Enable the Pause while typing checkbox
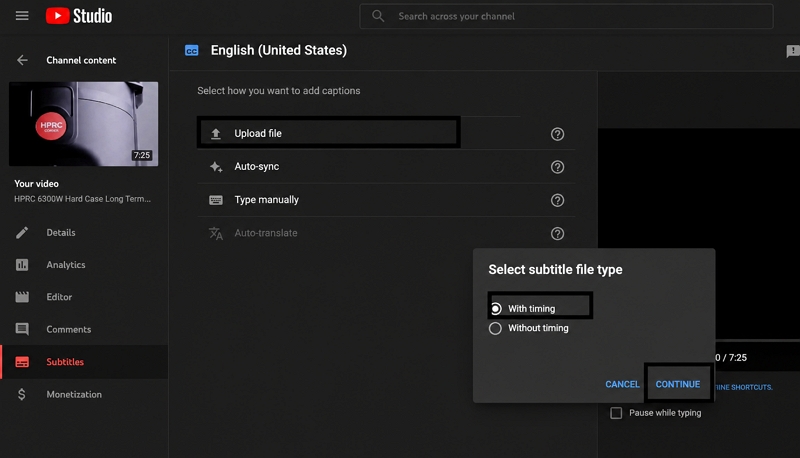 pos(616,413)
